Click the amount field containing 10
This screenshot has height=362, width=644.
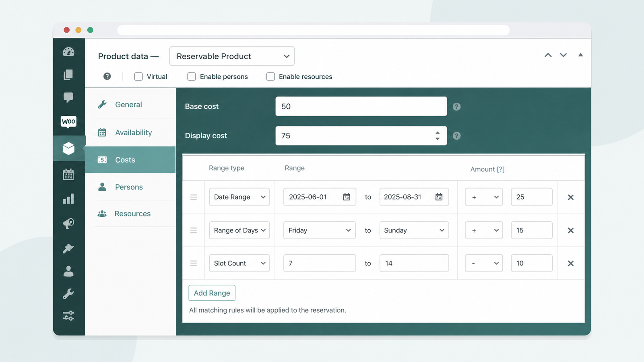pos(532,263)
